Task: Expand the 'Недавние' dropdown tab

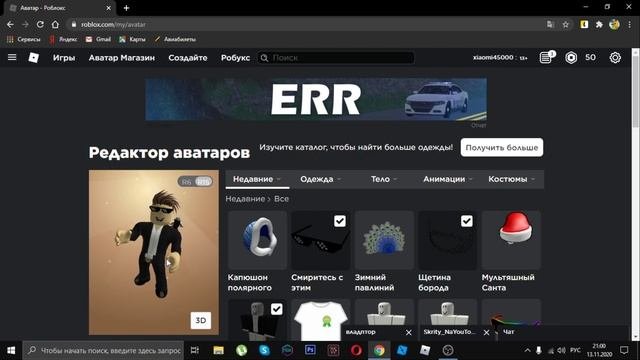Action: click(x=257, y=179)
